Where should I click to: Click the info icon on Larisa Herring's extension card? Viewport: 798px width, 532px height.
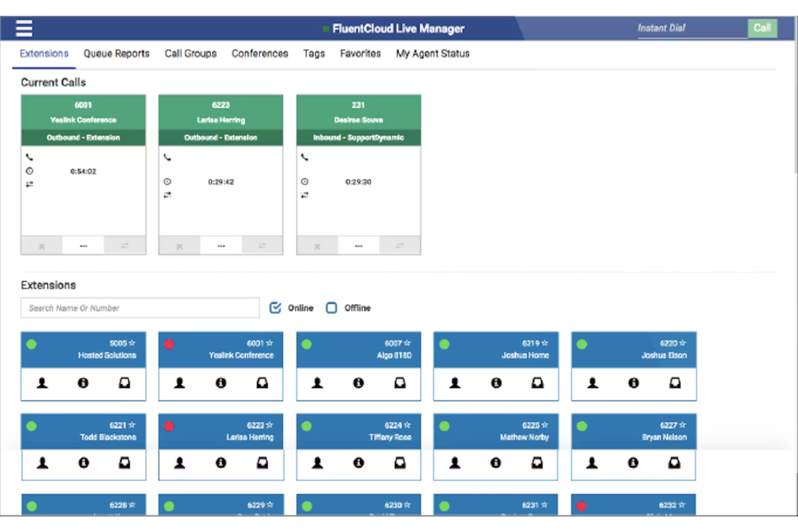(221, 462)
